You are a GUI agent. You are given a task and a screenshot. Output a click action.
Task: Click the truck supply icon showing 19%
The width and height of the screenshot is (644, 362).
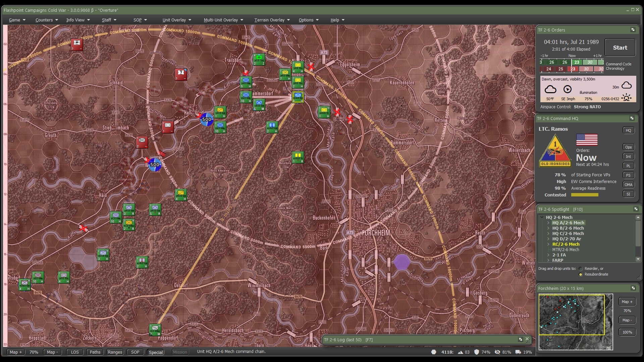518,352
